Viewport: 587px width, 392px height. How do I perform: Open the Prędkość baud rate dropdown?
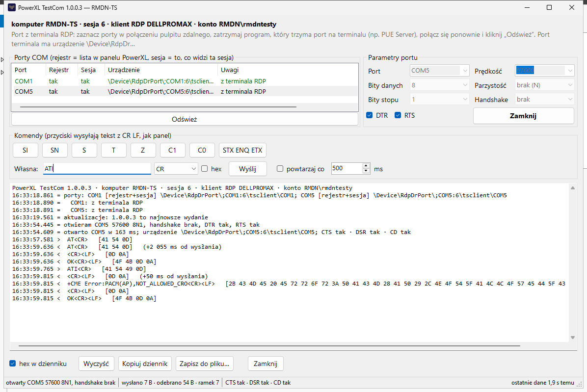(x=545, y=70)
